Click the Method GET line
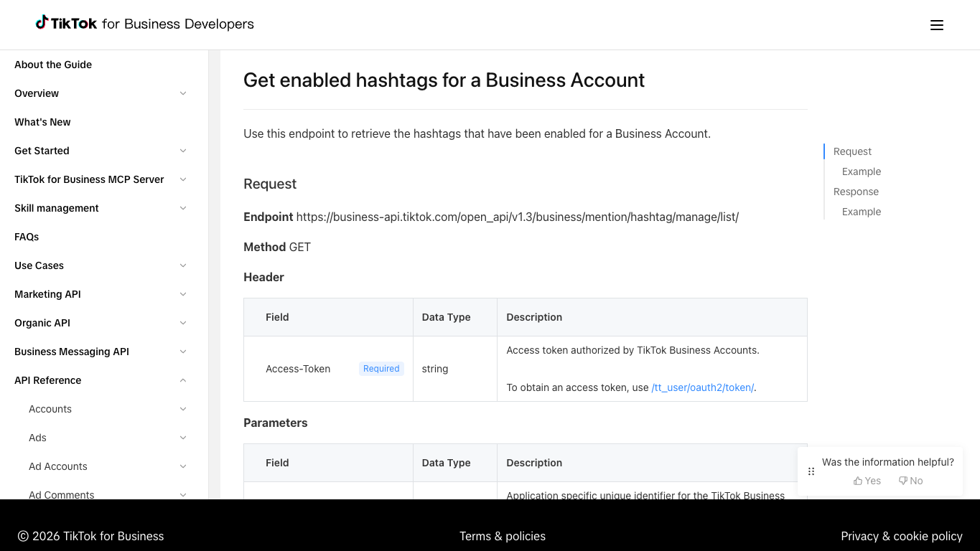980x551 pixels. [x=277, y=247]
